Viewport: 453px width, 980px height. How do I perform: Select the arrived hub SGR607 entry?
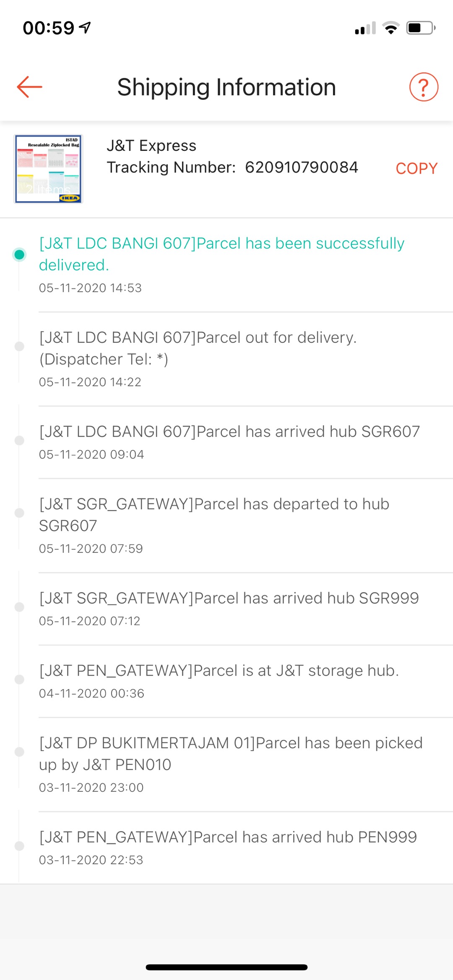[x=229, y=432]
